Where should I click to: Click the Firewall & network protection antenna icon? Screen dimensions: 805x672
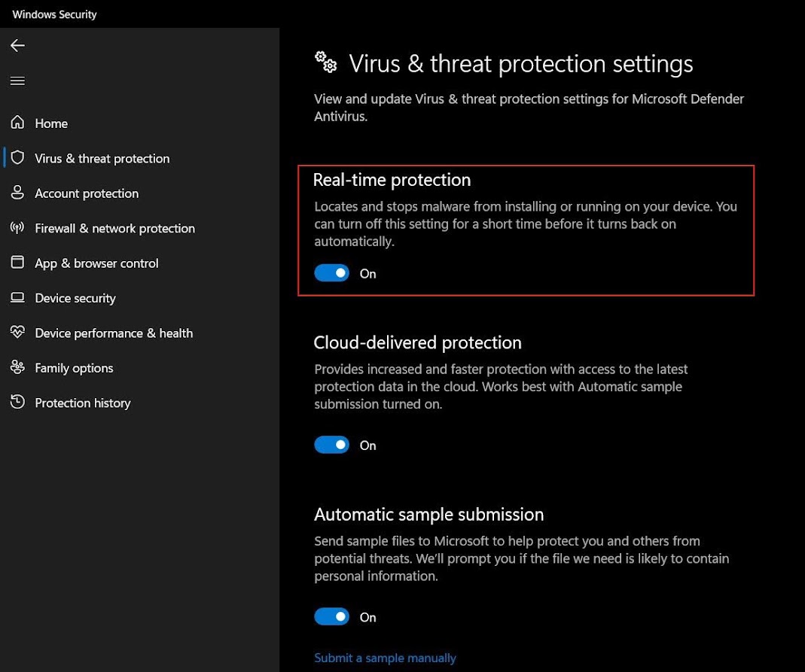(18, 228)
